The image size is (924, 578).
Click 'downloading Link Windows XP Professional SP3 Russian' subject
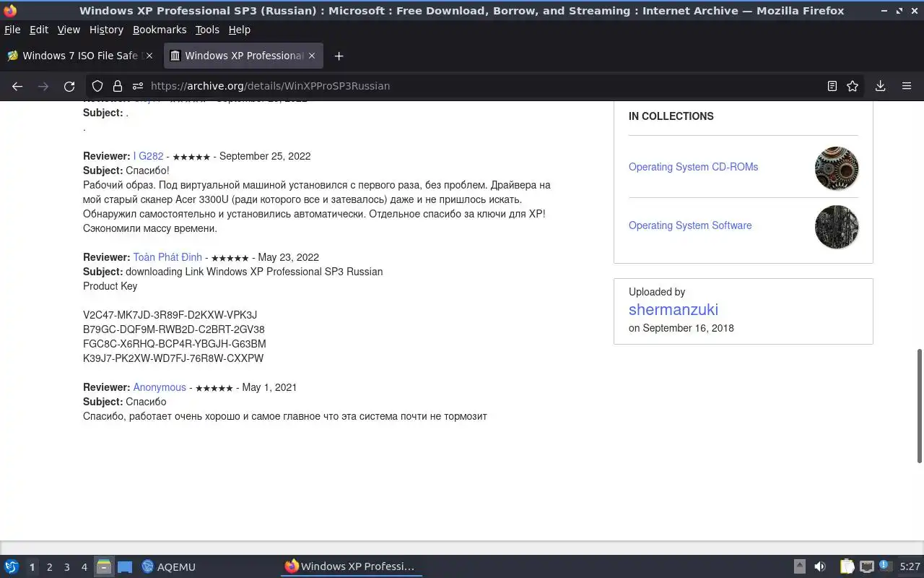[254, 272]
